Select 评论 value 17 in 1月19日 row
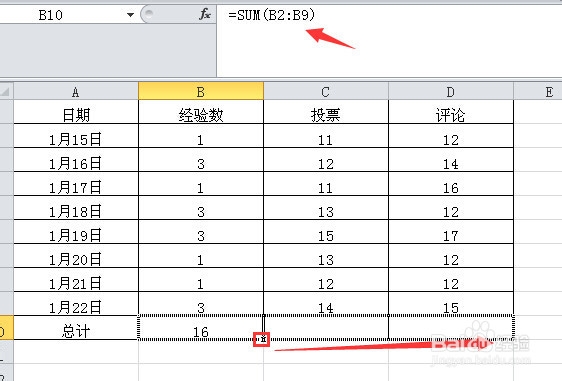 point(451,232)
